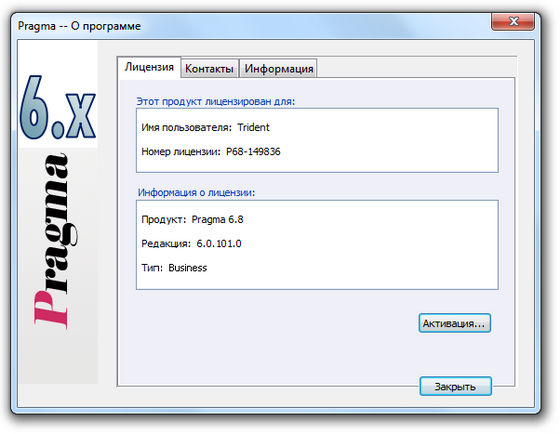Click the Pragma 6.8 product text
This screenshot has width=560, height=434.
pos(217,219)
